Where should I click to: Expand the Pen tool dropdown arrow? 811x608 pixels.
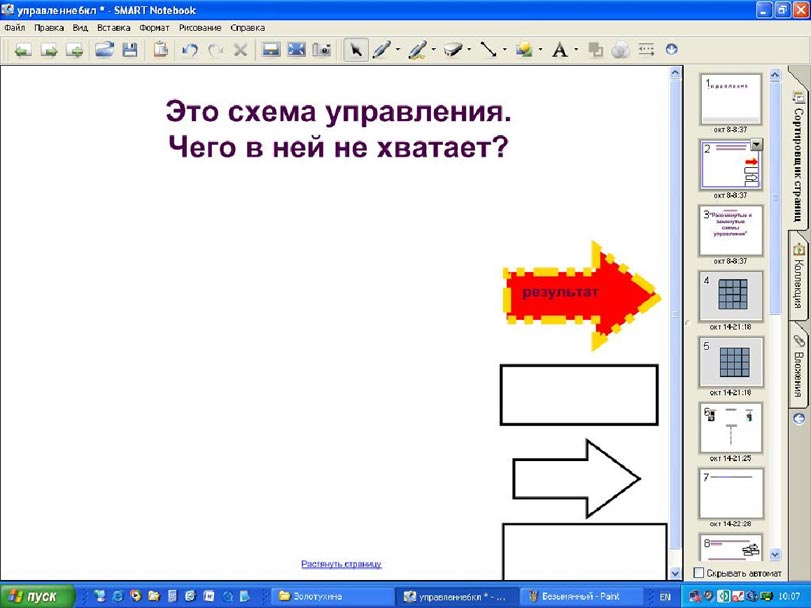click(398, 49)
